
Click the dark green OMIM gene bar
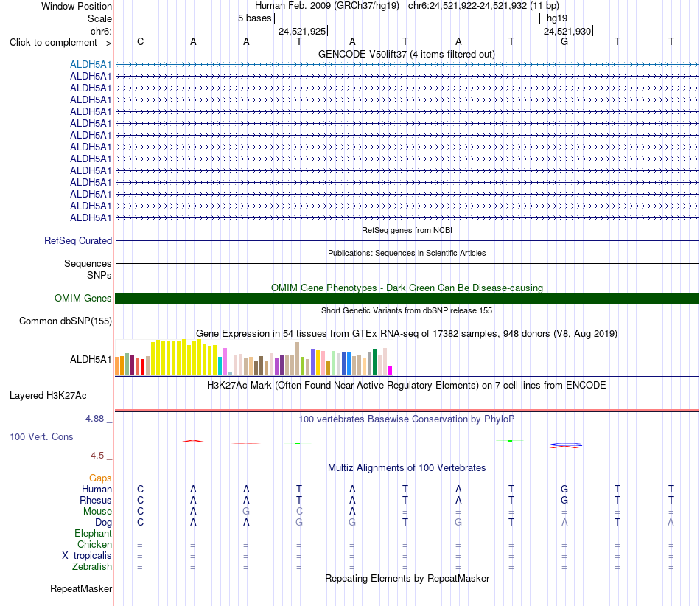[407, 299]
